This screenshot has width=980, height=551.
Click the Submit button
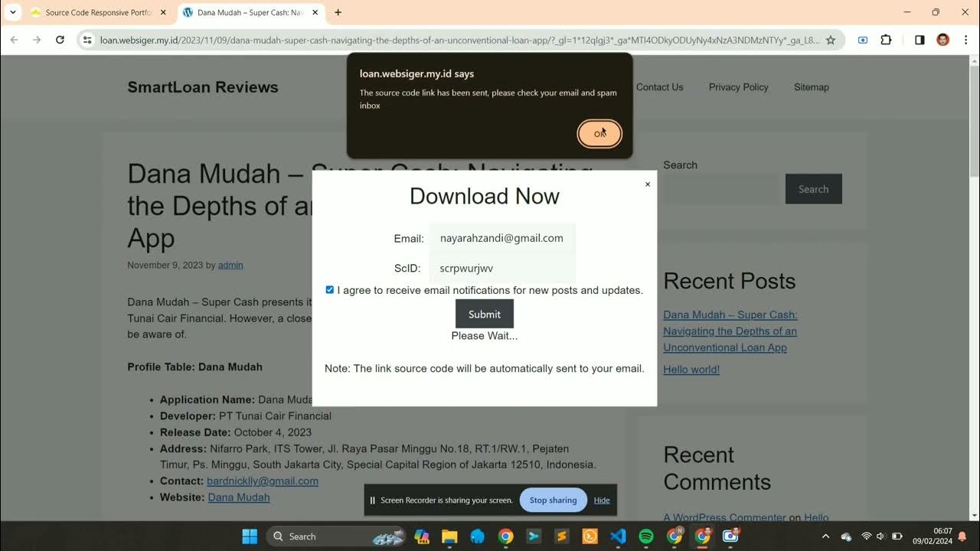tap(485, 314)
